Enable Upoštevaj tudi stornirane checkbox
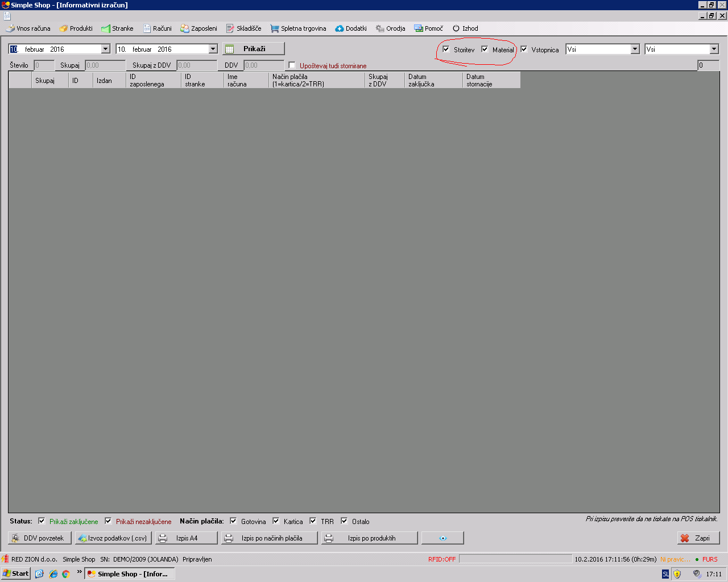The height and width of the screenshot is (582, 728). coord(292,65)
